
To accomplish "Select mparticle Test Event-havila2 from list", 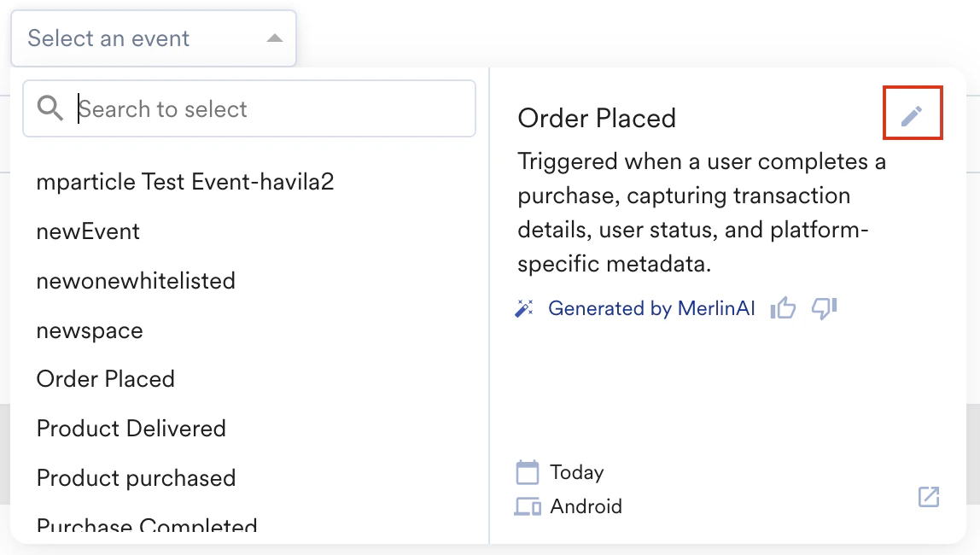I will (184, 182).
